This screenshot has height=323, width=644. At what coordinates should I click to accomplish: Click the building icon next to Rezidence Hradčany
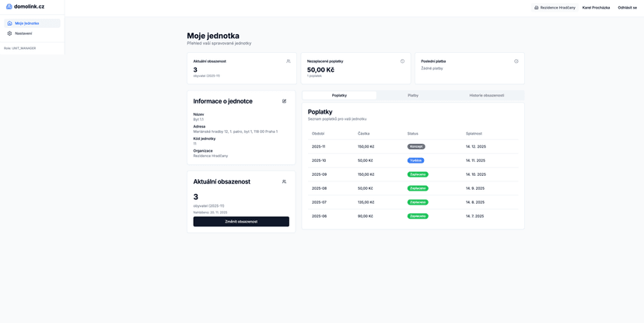536,8
